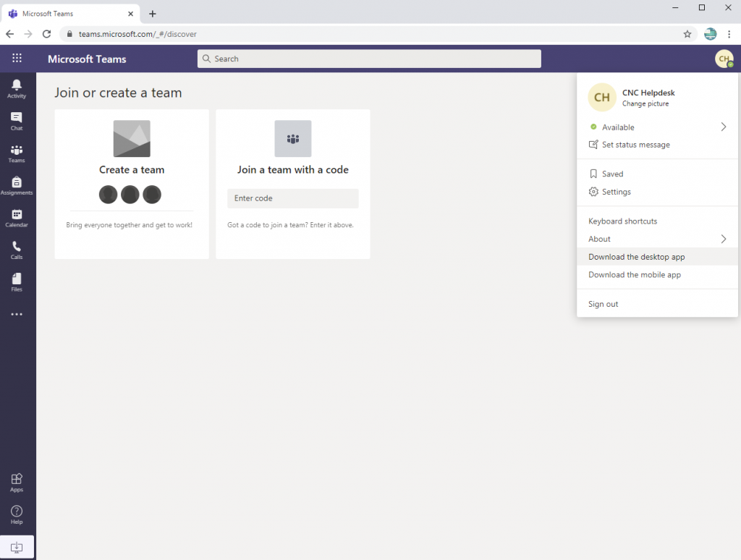Choose Download the mobile app
This screenshot has height=560, width=741.
634,275
